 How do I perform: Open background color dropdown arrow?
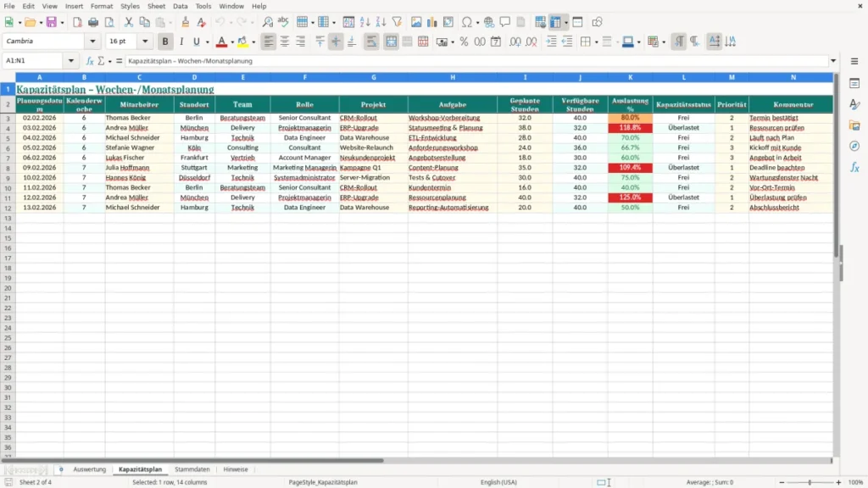(253, 42)
